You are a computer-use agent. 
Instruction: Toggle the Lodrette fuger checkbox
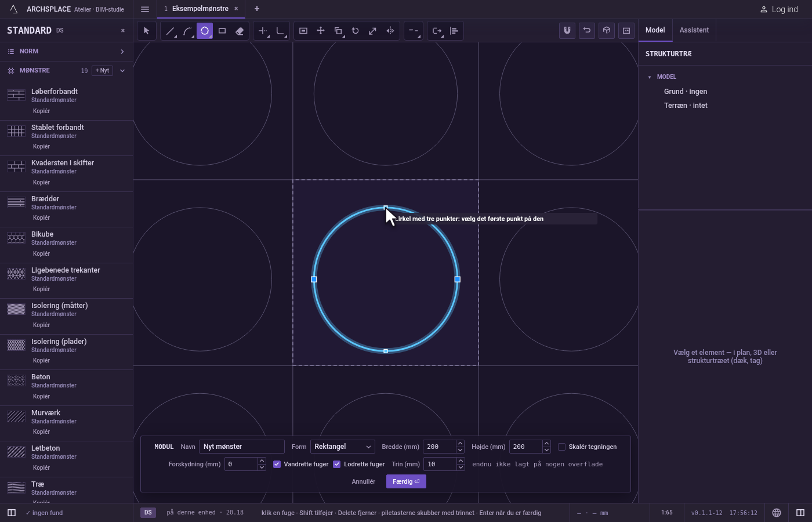pyautogui.click(x=337, y=464)
